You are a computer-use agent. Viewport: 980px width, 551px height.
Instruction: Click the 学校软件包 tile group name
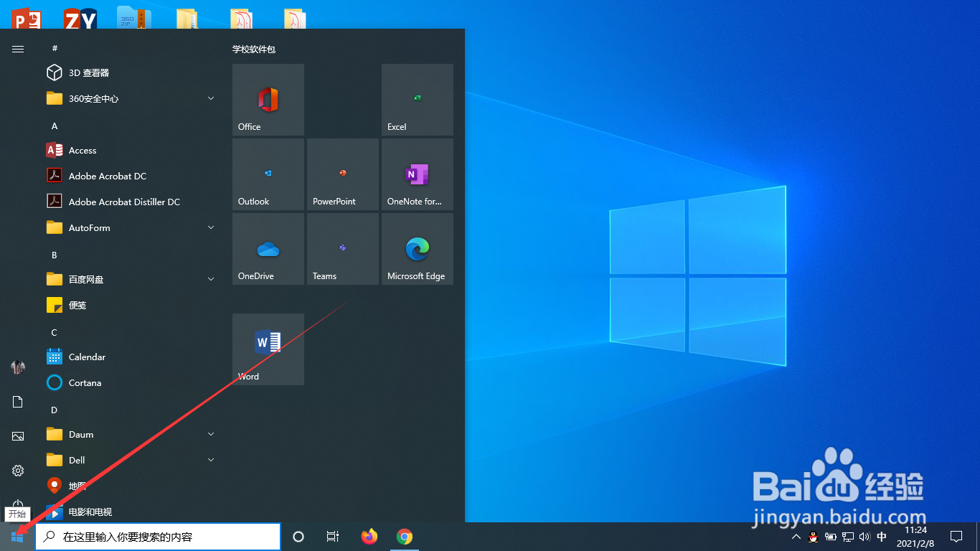pyautogui.click(x=254, y=49)
